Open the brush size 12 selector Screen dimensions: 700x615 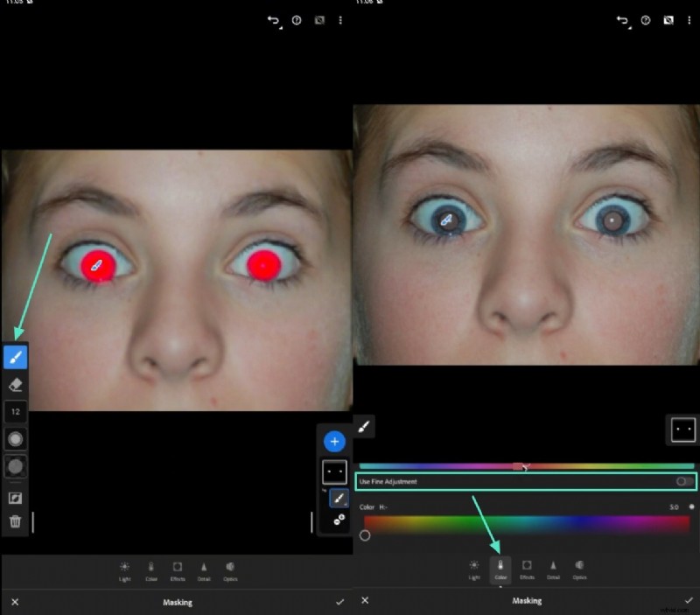coord(14,410)
